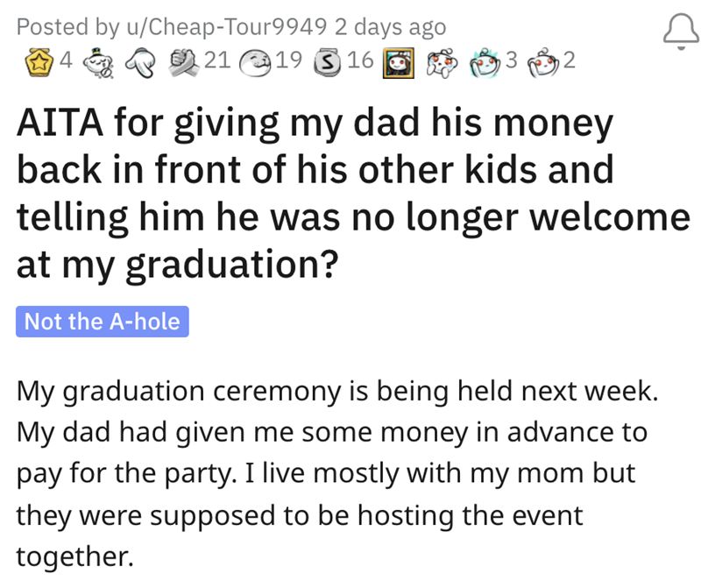The width and height of the screenshot is (701, 588).
Task: Click the Silver award count of 16
Action: pyautogui.click(x=360, y=60)
